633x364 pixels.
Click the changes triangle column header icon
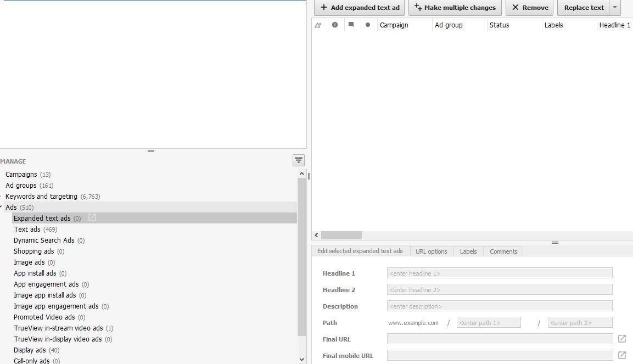click(318, 25)
